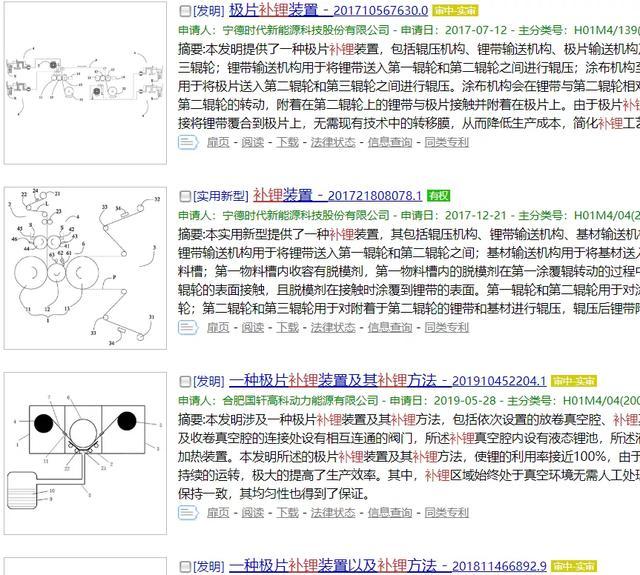Open 信息查询 for patent 201710567630.0

[390, 142]
